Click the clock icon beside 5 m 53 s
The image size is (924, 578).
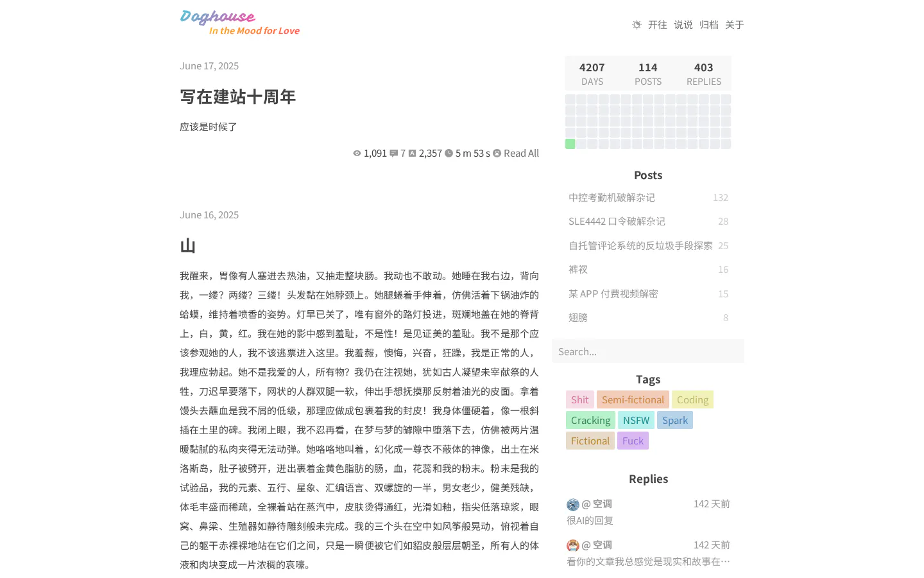pos(449,153)
